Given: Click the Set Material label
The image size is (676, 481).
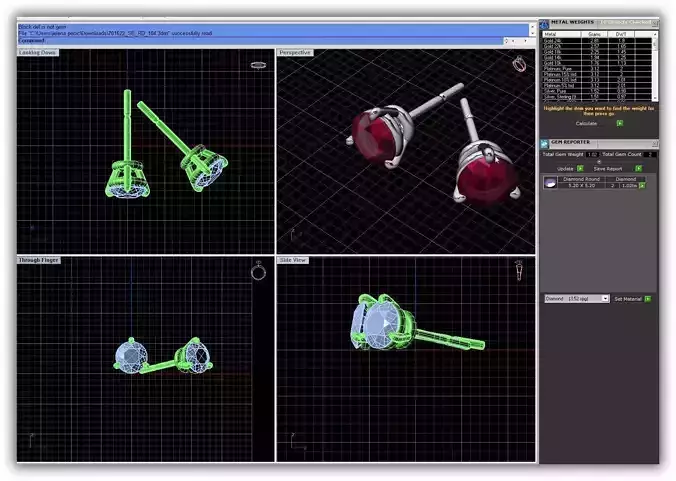Looking at the screenshot, I should pyautogui.click(x=628, y=299).
